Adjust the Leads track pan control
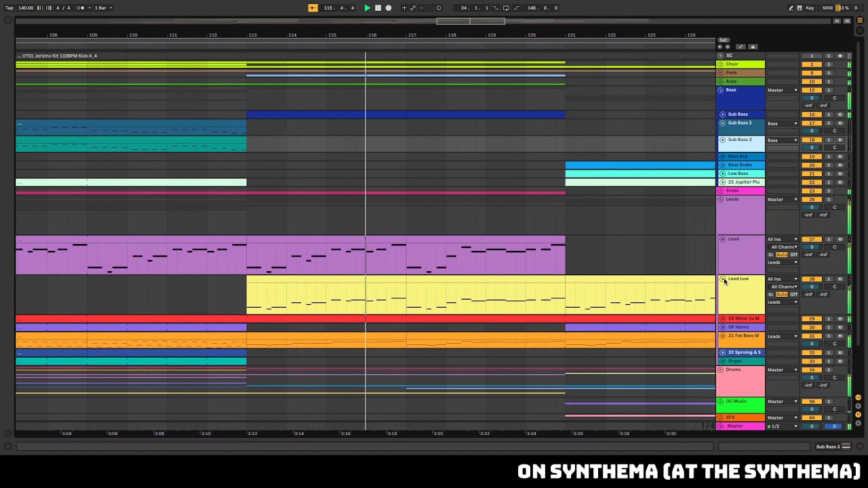The height and width of the screenshot is (488, 868). 835,207
